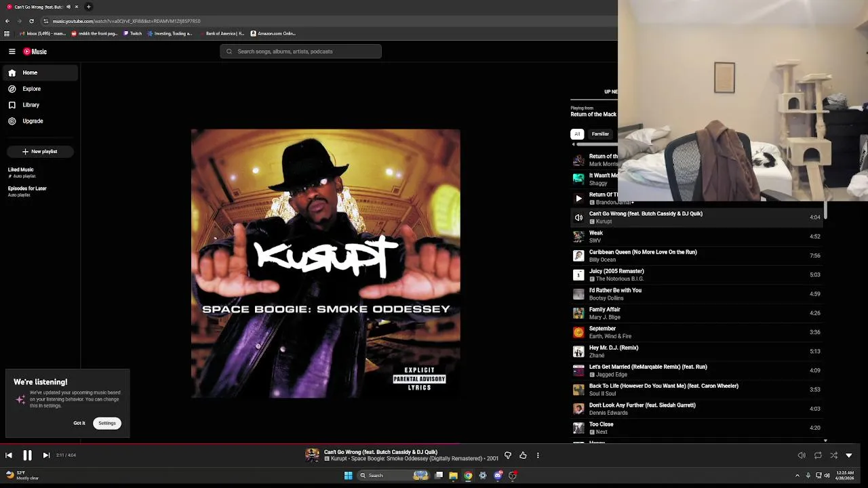Click the It Wasn't Me thumbnail
This screenshot has width=868, height=488.
tap(578, 179)
